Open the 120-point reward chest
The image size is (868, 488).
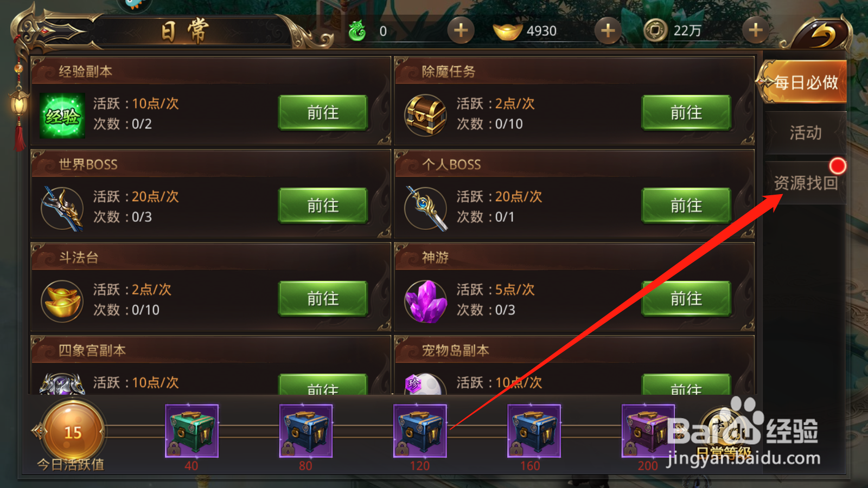coord(420,431)
